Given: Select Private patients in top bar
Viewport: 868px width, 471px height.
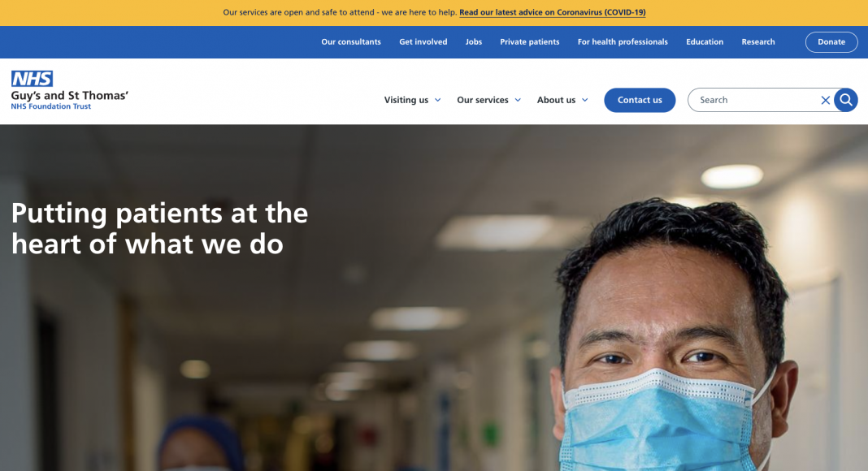Looking at the screenshot, I should click(529, 42).
